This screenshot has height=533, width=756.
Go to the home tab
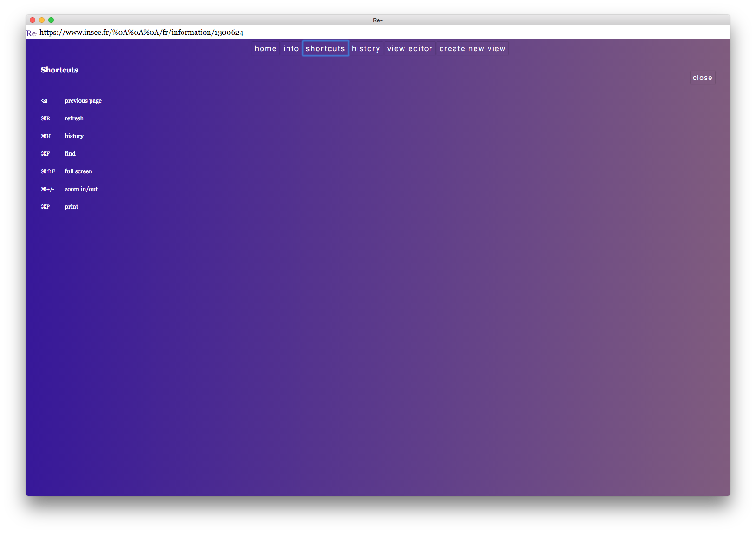tap(265, 49)
